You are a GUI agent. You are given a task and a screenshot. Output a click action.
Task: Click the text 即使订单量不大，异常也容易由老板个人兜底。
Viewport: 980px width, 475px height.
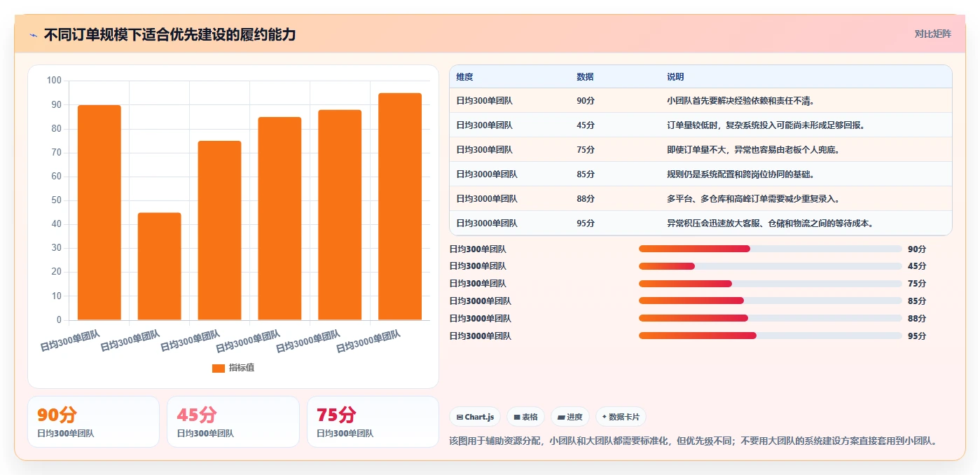point(753,150)
